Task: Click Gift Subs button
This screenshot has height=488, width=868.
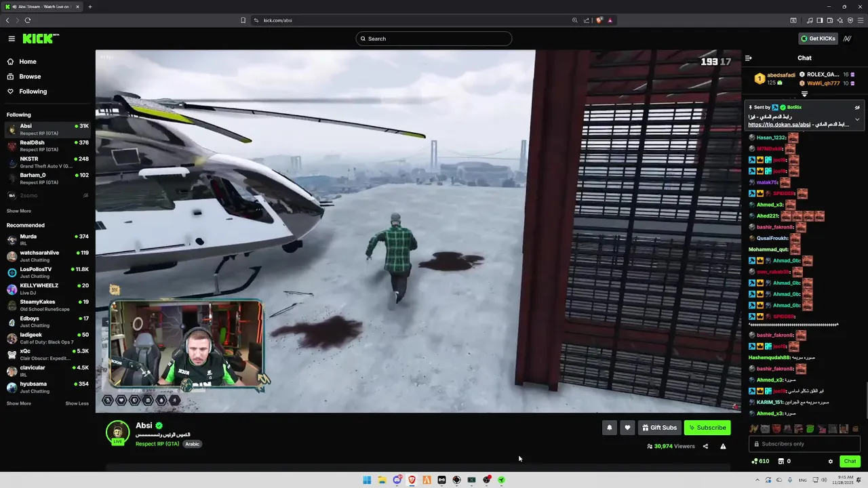Action: coord(660,428)
